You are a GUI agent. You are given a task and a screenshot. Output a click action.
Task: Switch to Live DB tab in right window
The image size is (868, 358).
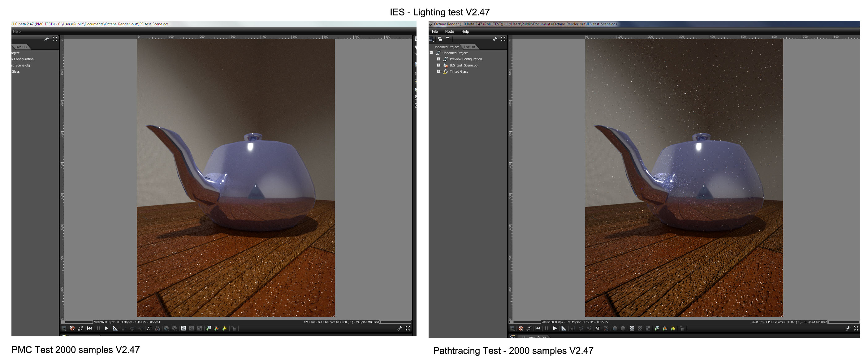pyautogui.click(x=469, y=47)
